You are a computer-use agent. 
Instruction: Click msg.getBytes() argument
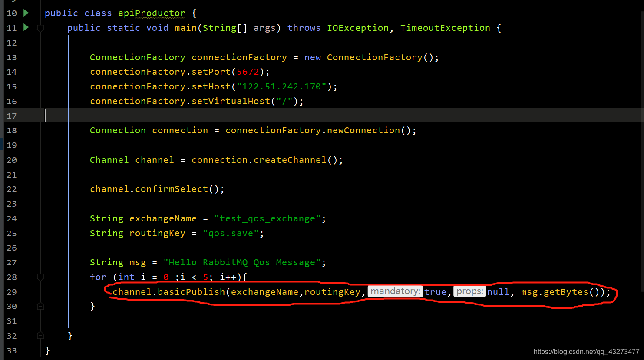pos(560,292)
